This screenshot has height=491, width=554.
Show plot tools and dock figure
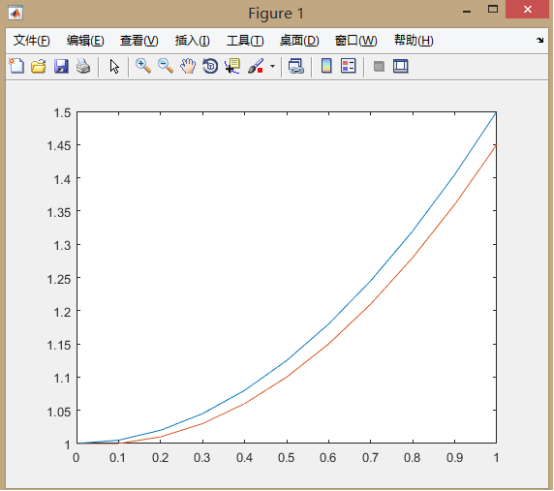(x=401, y=66)
